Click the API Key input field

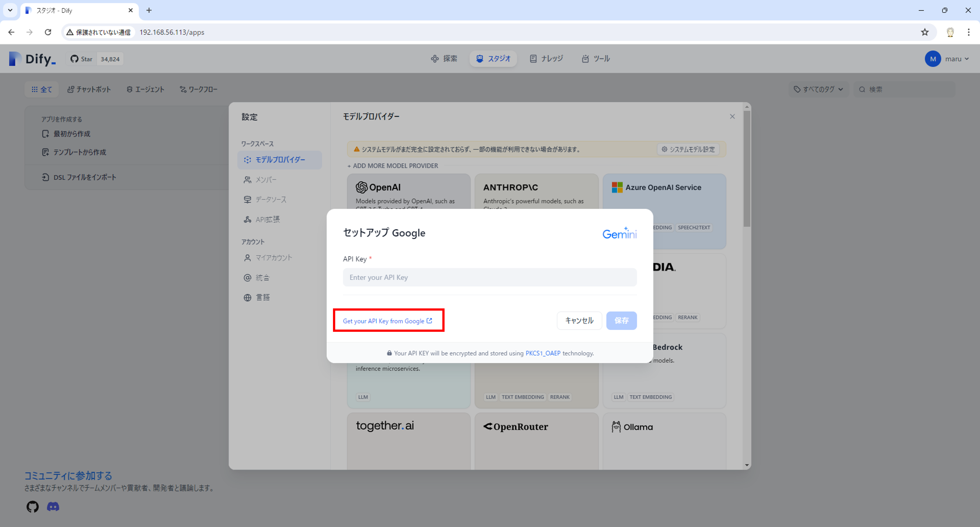tap(489, 277)
